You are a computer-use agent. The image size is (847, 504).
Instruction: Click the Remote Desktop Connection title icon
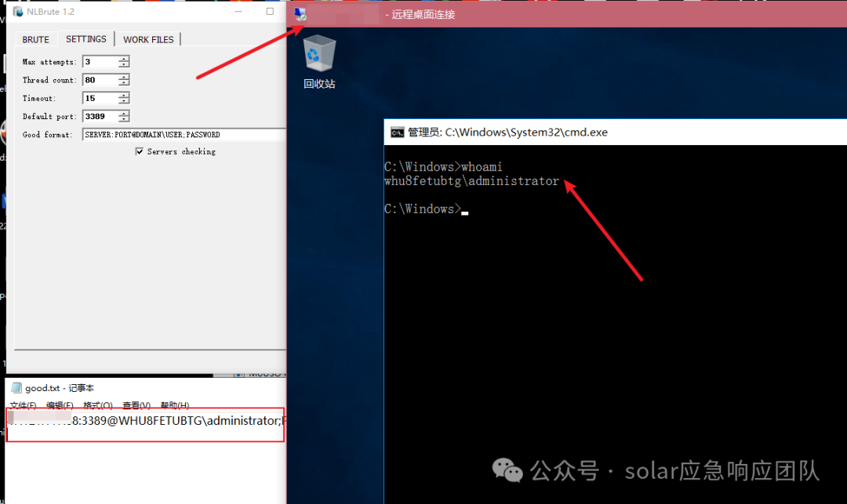pos(300,15)
